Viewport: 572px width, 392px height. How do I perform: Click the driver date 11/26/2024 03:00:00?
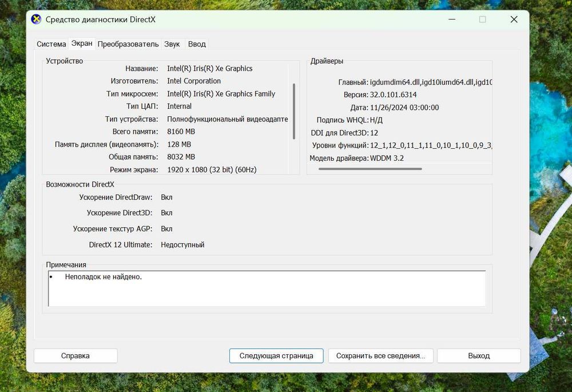pos(404,108)
